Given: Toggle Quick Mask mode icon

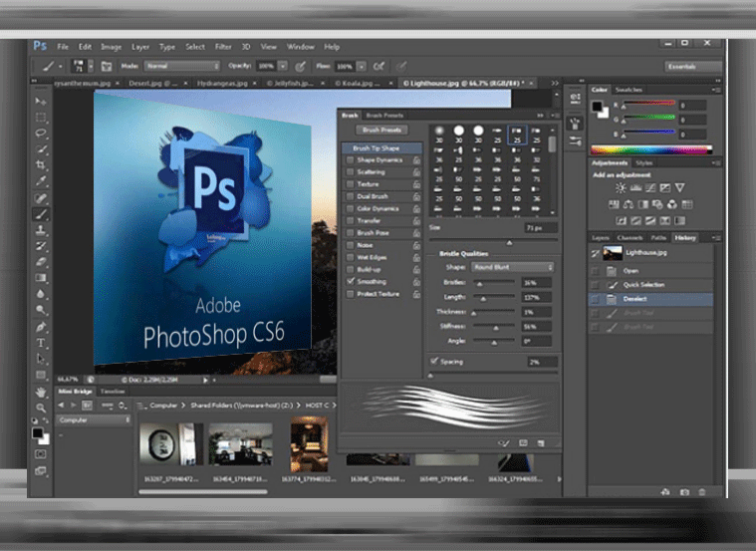Looking at the screenshot, I should click(41, 454).
